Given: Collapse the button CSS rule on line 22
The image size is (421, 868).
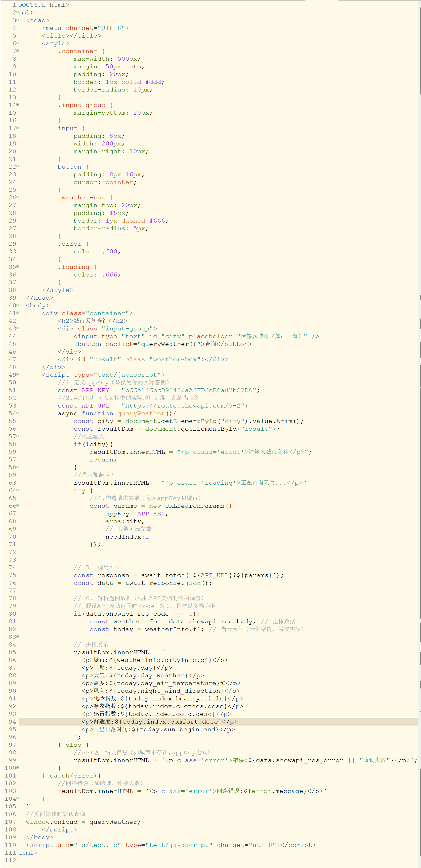Looking at the screenshot, I should pos(17,166).
